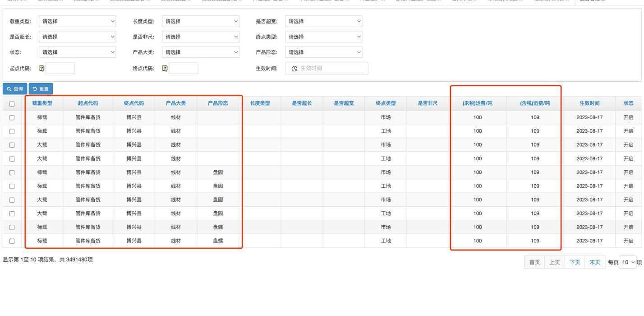Tick the 标载 盘螺 工地 row checkbox
This screenshot has height=316, width=644.
12,241
